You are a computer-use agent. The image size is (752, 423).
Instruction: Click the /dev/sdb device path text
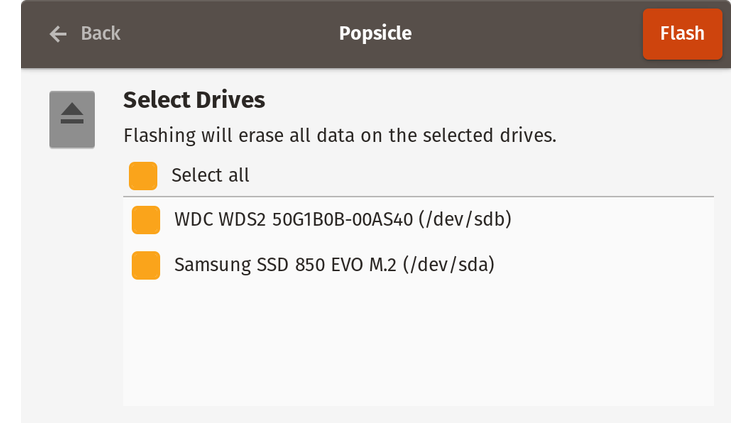(465, 220)
